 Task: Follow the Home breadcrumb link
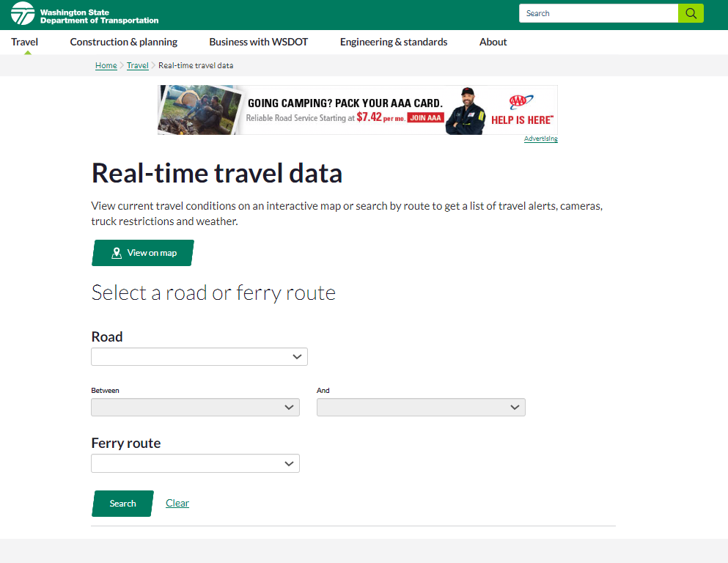pos(106,65)
